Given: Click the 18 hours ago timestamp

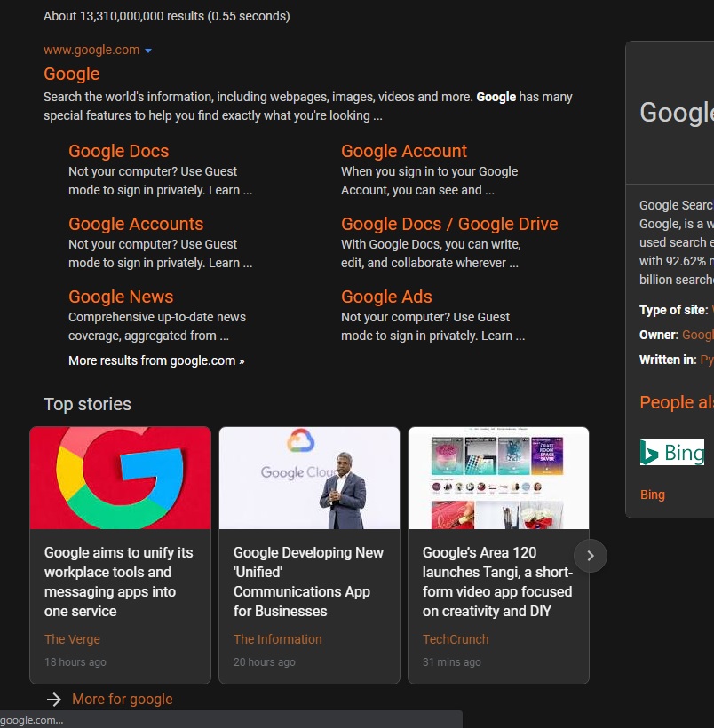Looking at the screenshot, I should click(75, 662).
